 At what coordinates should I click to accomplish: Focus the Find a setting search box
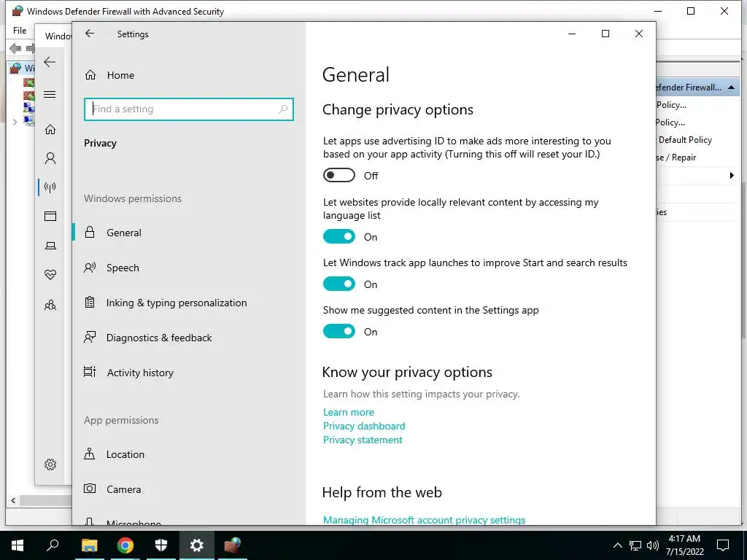click(x=189, y=109)
